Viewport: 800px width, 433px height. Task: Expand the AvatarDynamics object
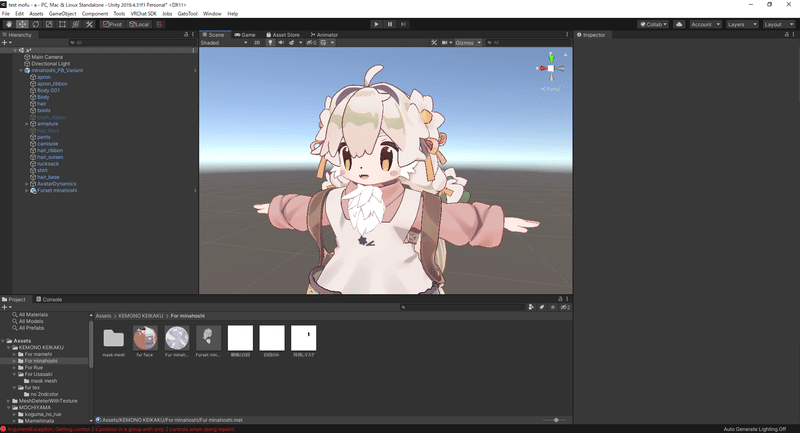[27, 184]
